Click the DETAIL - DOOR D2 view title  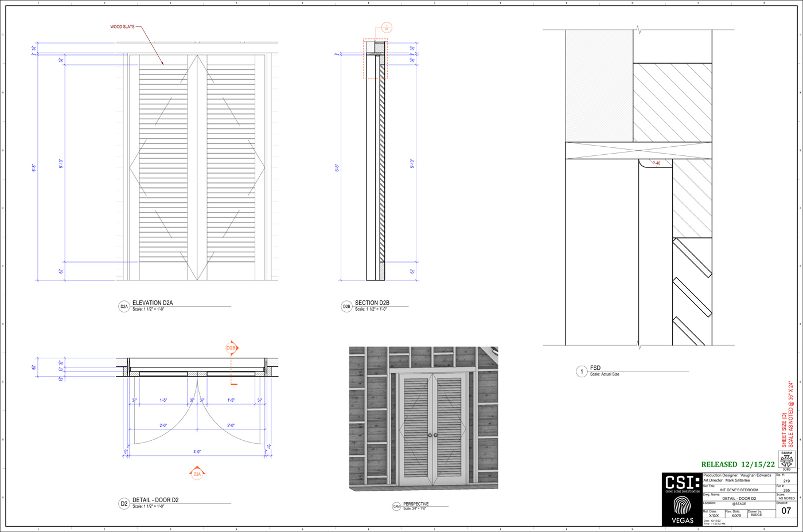click(155, 500)
